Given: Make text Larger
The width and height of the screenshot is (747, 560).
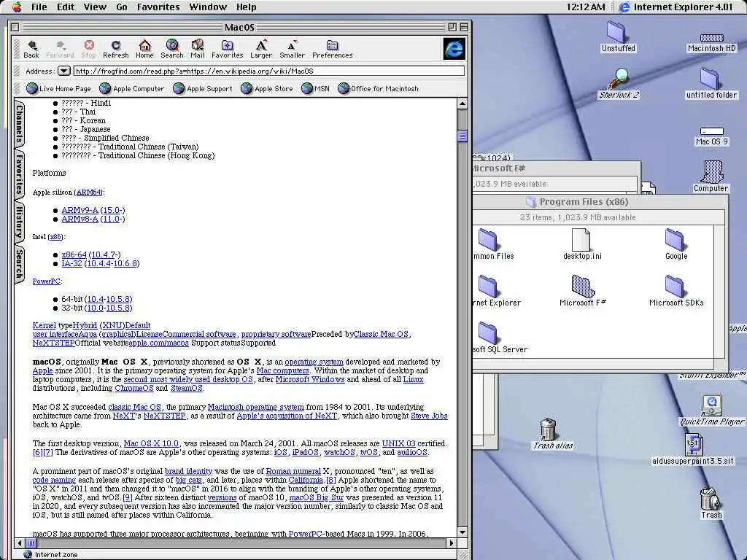Looking at the screenshot, I should [x=261, y=49].
